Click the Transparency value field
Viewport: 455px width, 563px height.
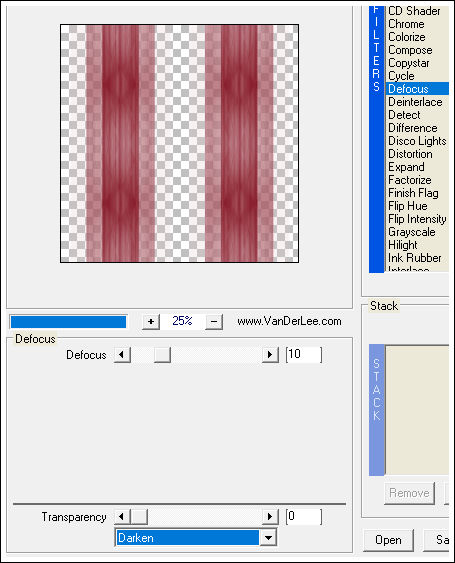pos(304,516)
